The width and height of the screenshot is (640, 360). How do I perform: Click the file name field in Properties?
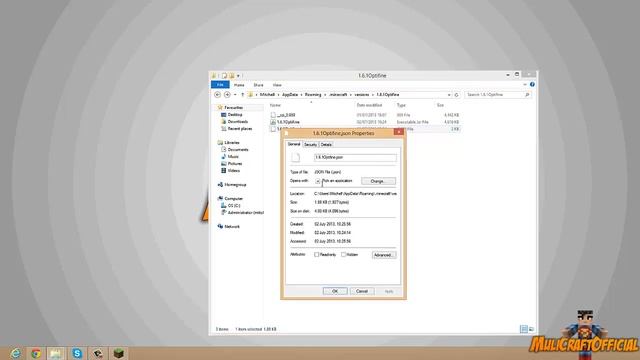click(x=355, y=157)
